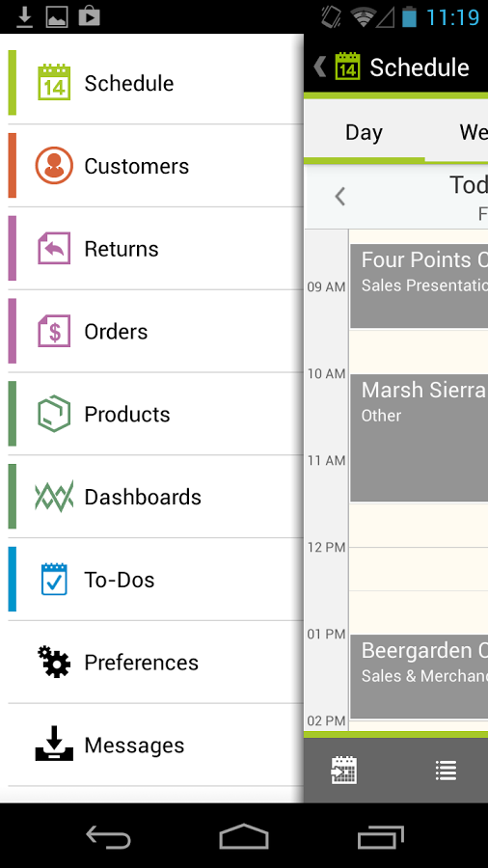Open the Schedule calendar icon in drawer
This screenshot has height=868, width=488.
click(x=54, y=83)
